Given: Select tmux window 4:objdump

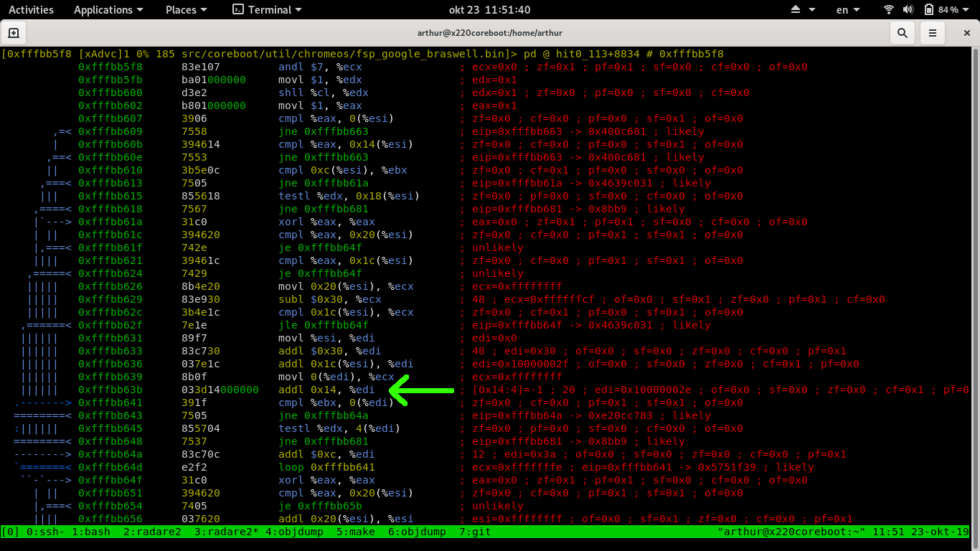Looking at the screenshot, I should [x=294, y=532].
